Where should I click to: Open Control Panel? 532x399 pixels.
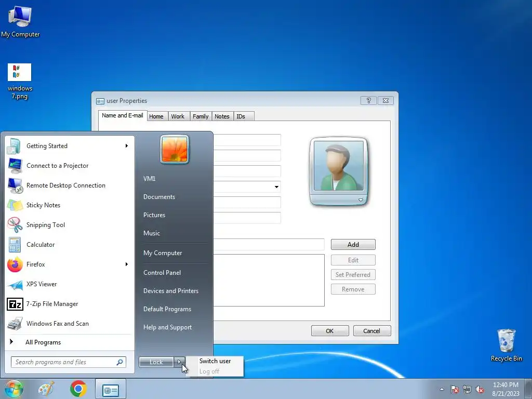[x=162, y=272]
